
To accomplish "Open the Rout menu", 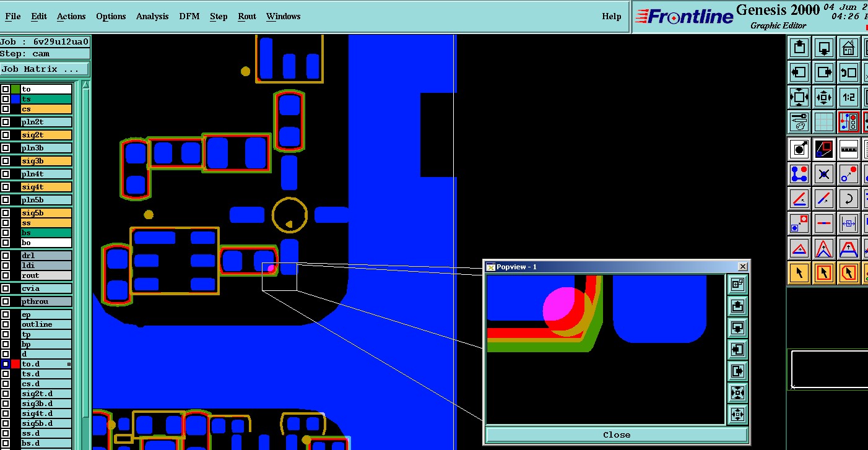I will 247,16.
